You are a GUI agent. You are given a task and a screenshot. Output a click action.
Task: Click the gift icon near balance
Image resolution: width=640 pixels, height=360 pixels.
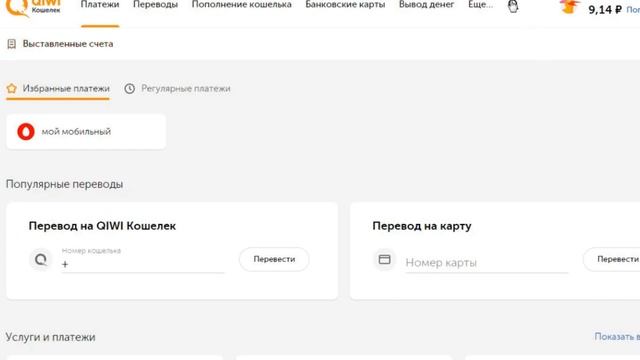(x=569, y=7)
